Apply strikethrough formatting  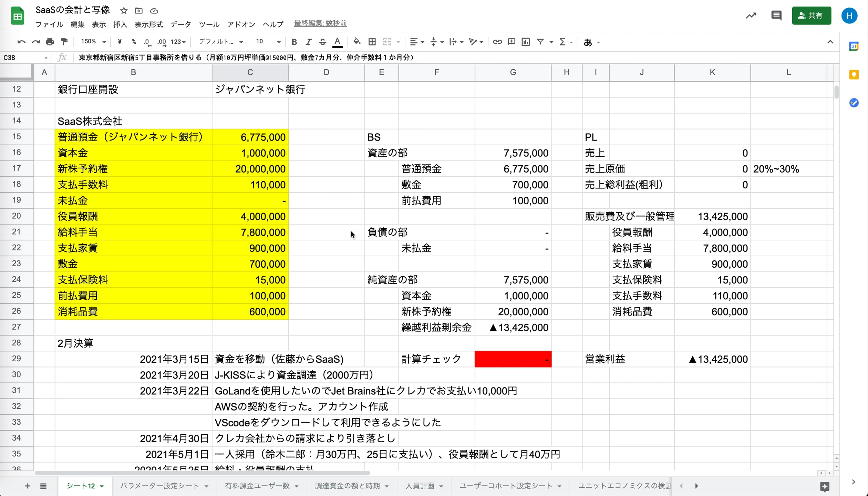click(x=322, y=42)
